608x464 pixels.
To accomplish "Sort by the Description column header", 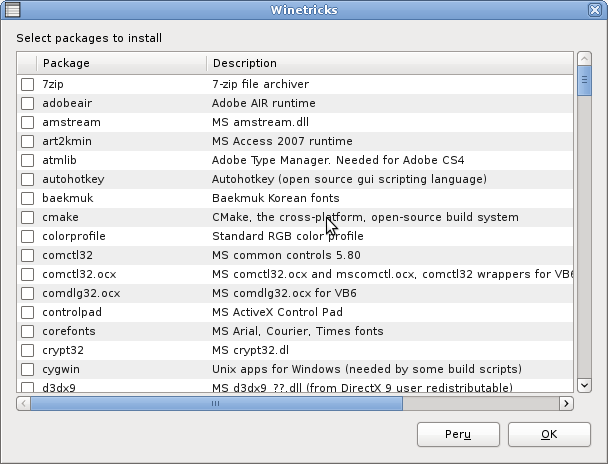I will click(390, 63).
